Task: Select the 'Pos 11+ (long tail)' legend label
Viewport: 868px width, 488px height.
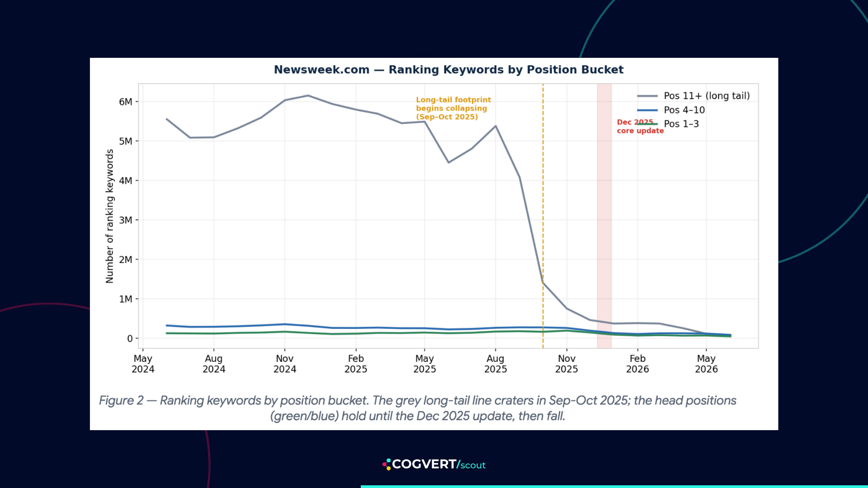Action: point(707,96)
